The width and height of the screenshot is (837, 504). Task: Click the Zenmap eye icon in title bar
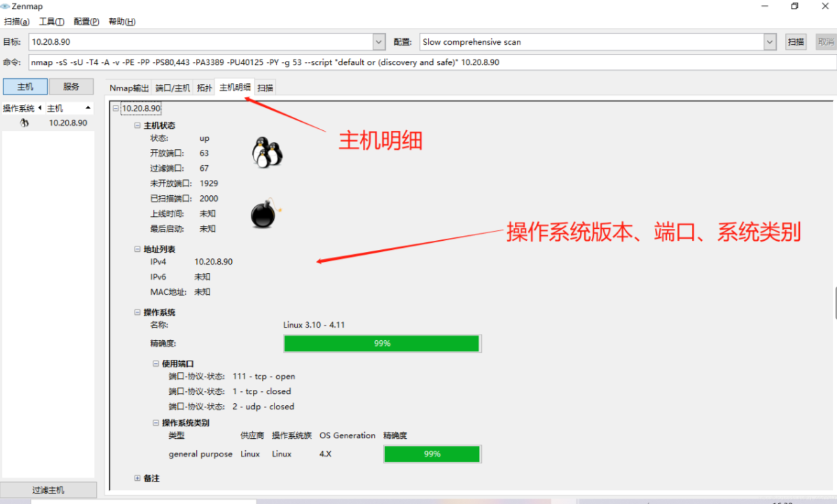point(6,6)
